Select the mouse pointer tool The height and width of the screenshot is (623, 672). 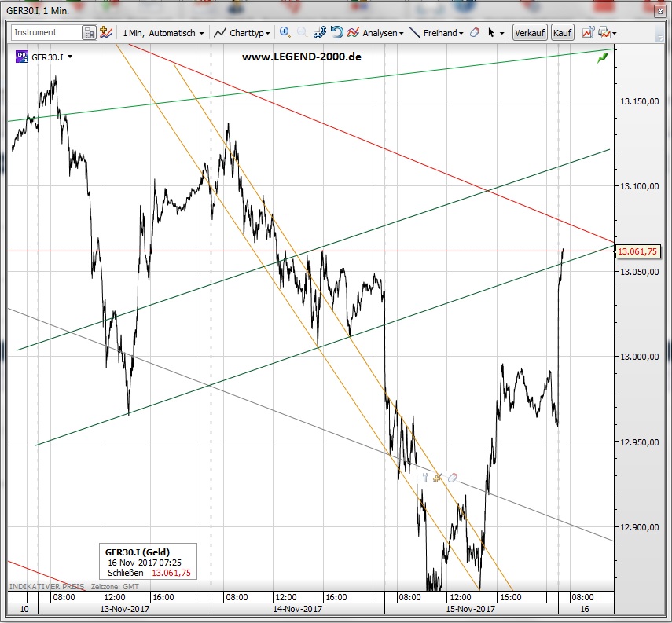point(491,32)
